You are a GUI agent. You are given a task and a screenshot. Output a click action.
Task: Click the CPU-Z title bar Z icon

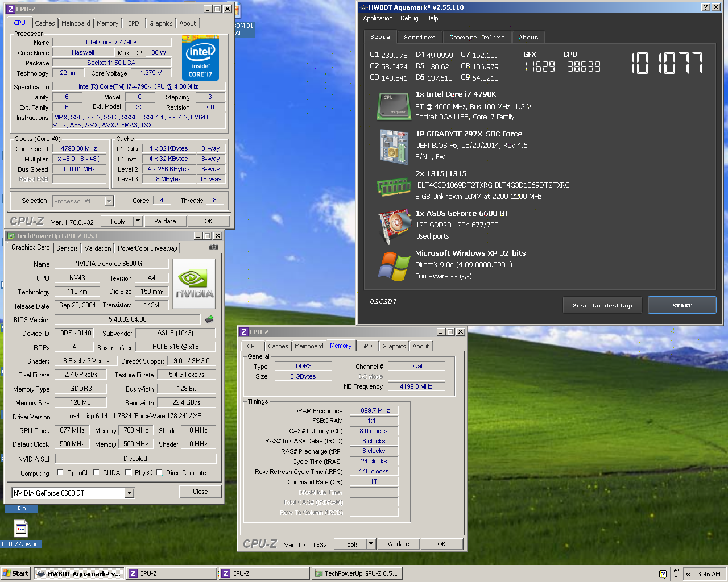coord(10,9)
